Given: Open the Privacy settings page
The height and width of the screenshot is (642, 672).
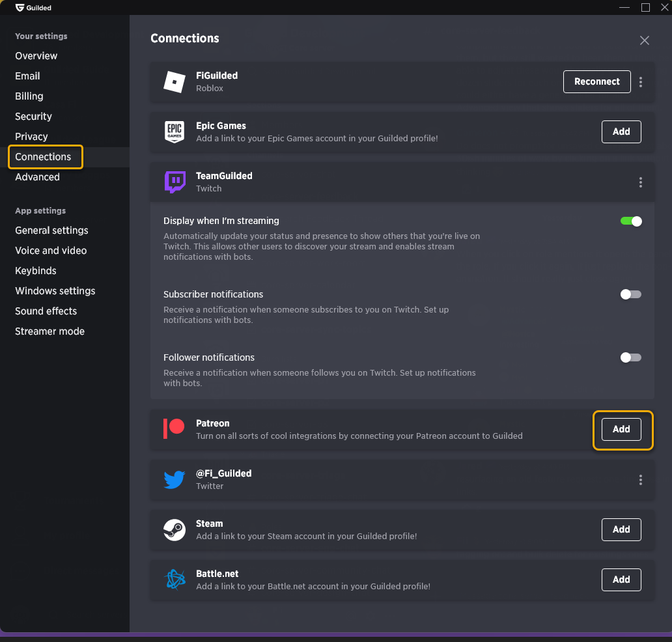Looking at the screenshot, I should point(31,136).
